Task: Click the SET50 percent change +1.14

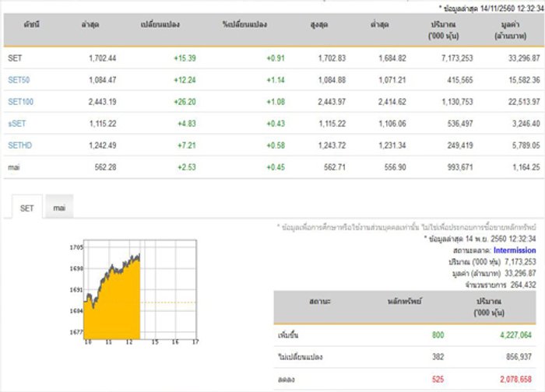Action: pyautogui.click(x=276, y=80)
